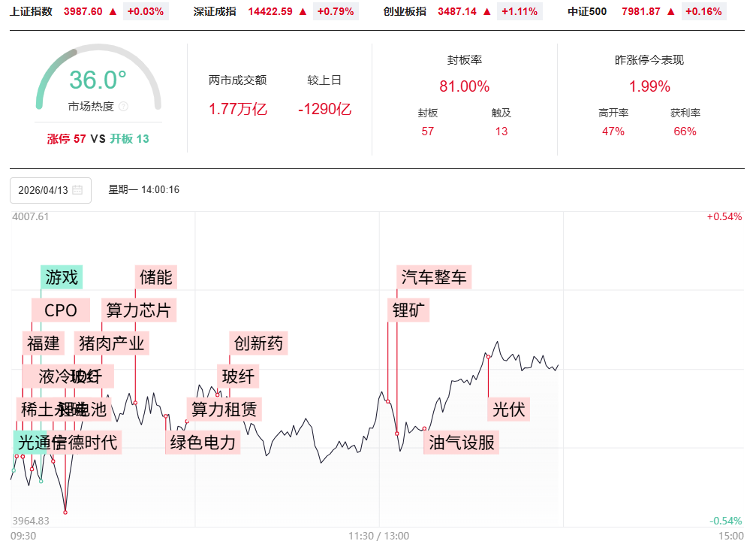Select the 创新药 sector label
This screenshot has height=550, width=756.
point(259,343)
